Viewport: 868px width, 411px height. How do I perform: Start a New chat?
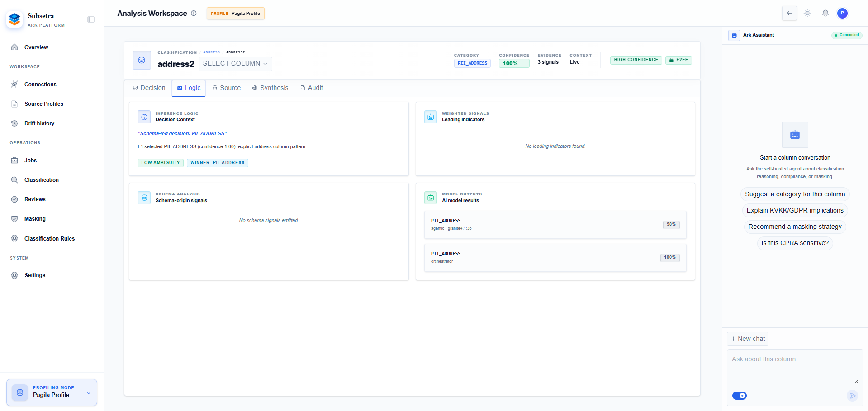[x=748, y=339]
